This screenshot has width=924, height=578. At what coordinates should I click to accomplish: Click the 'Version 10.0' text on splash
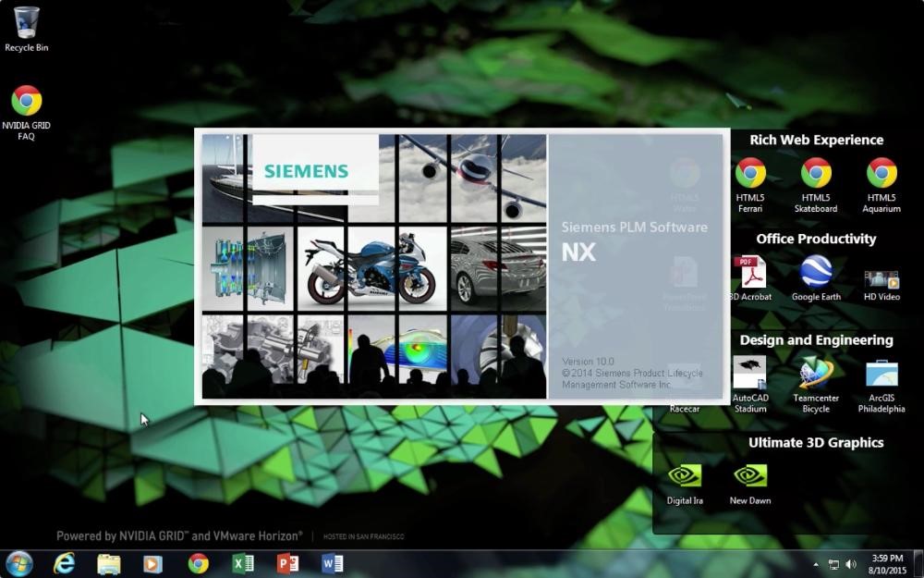(588, 361)
